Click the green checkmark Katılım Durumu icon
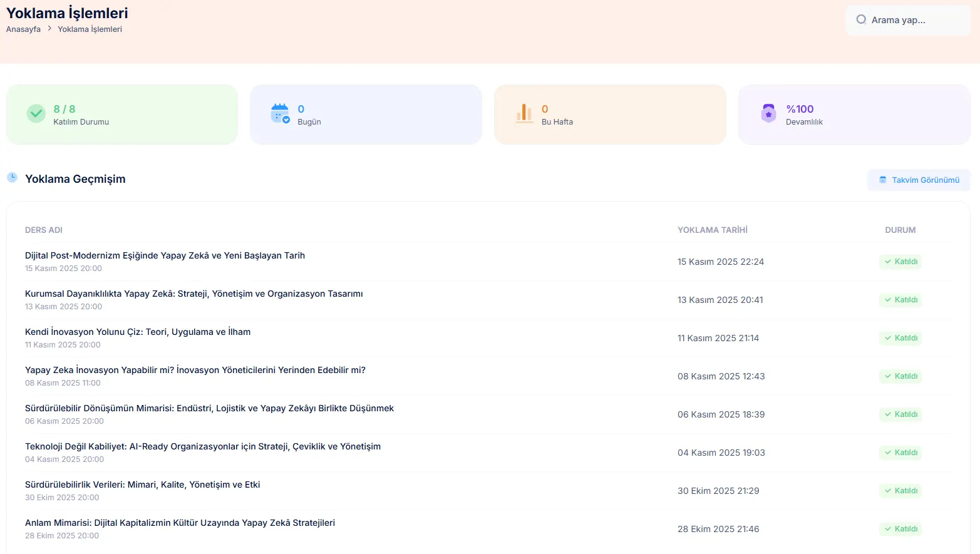This screenshot has width=980, height=554. (36, 114)
